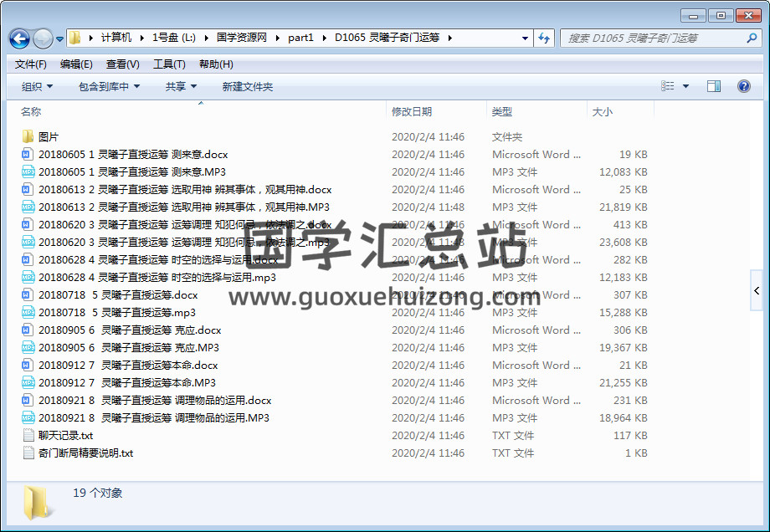Open the 组织 dropdown menu
Viewport: 770px width, 532px height.
(37, 87)
